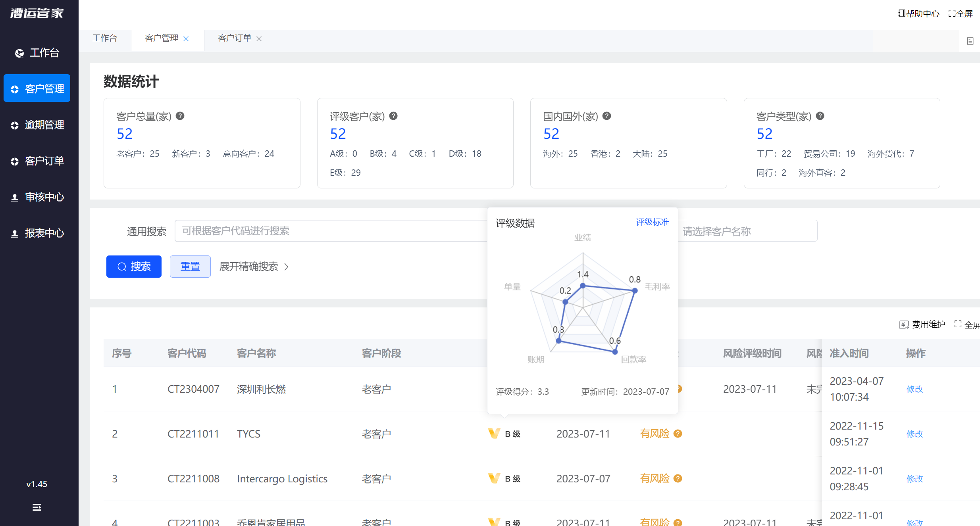Open 审核中心 from the sidebar

coord(37,197)
